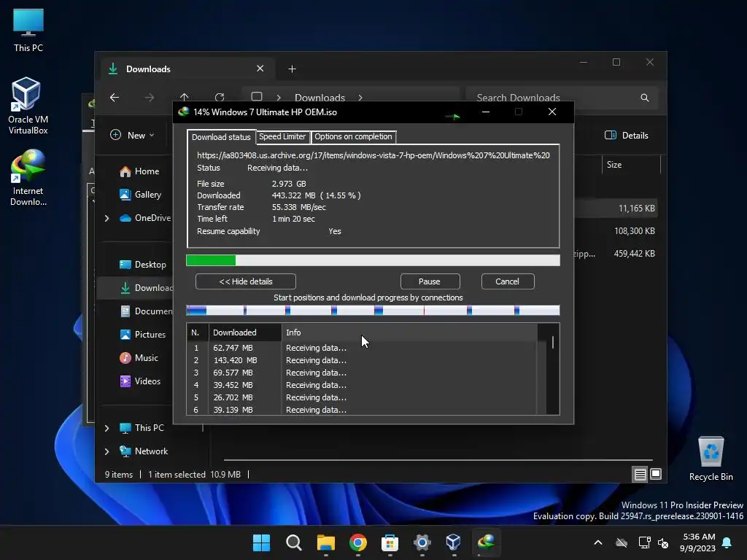Open the Recycle Bin on desktop
Viewport: 747px width, 560px height.
click(711, 459)
